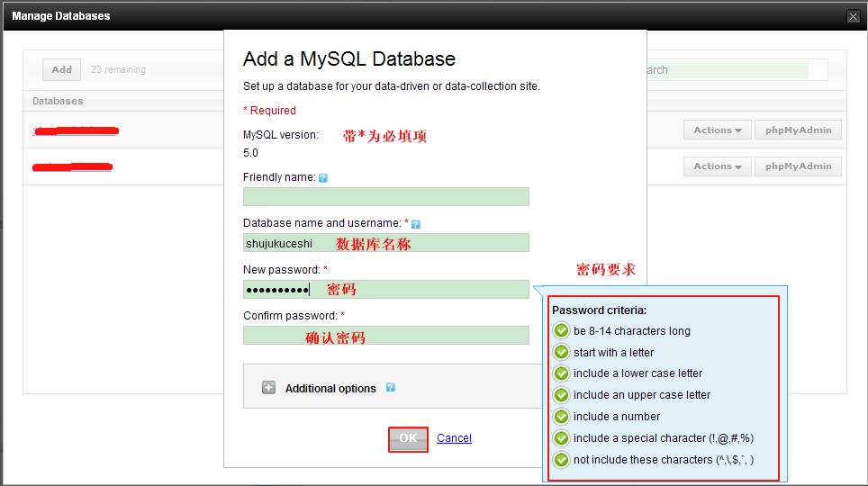The width and height of the screenshot is (868, 486).
Task: Click help icon beside Database name and username
Action: 416,223
